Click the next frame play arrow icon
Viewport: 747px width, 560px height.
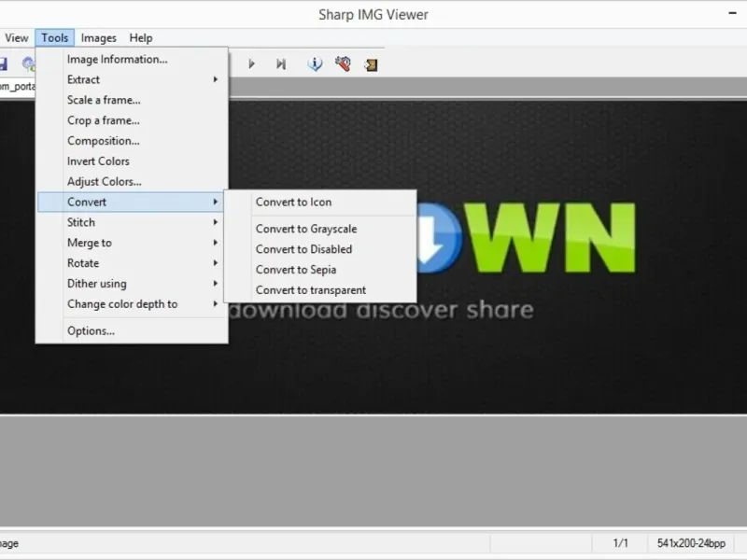(251, 63)
